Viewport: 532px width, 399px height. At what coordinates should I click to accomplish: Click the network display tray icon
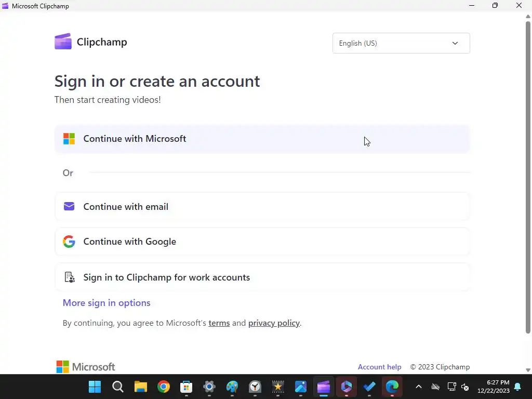click(x=451, y=387)
